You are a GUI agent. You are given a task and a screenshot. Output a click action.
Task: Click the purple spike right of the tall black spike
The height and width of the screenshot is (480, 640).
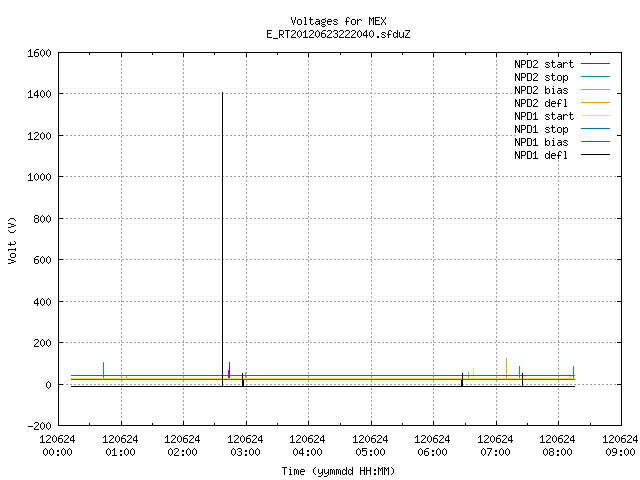coord(229,369)
